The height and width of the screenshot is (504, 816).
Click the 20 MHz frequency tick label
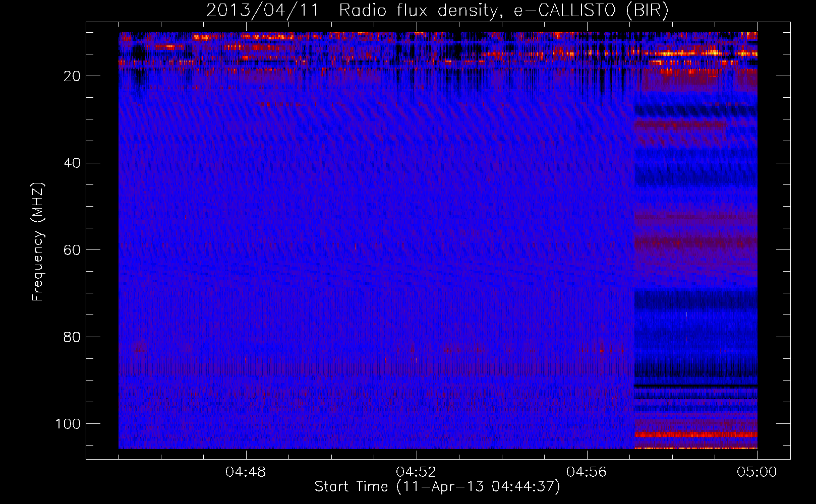(x=72, y=76)
